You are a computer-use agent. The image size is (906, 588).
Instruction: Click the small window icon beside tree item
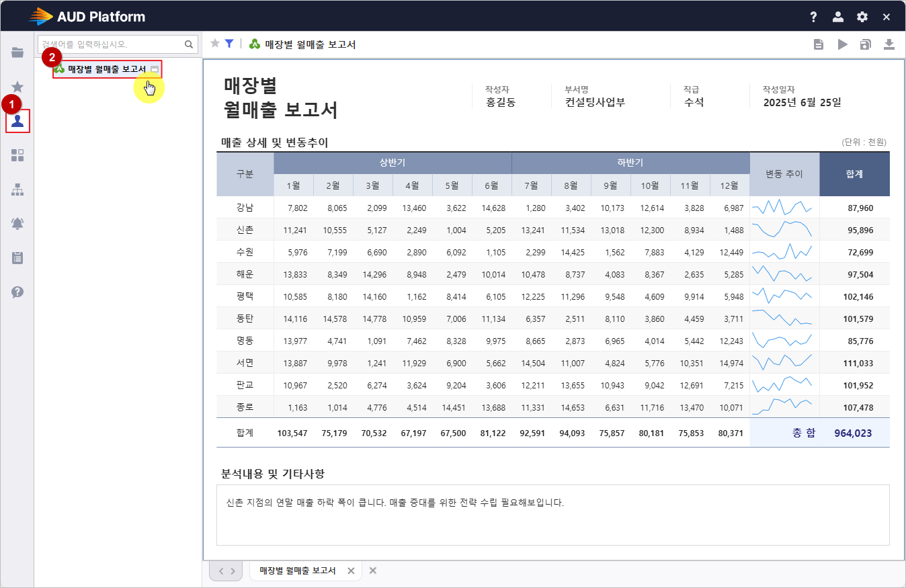tap(155, 69)
